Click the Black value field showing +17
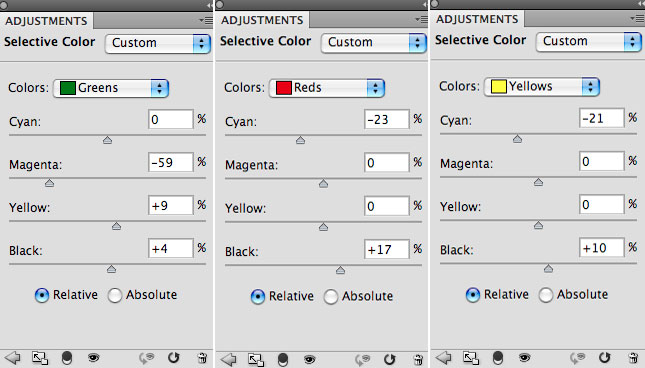Screen dimensions: 645x368 click(x=387, y=249)
